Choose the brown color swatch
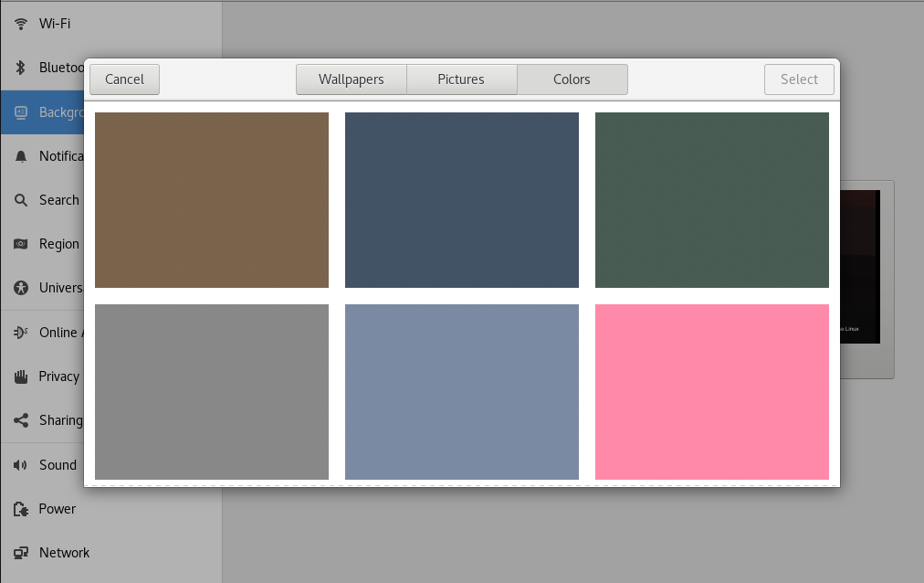924x583 pixels. click(212, 200)
